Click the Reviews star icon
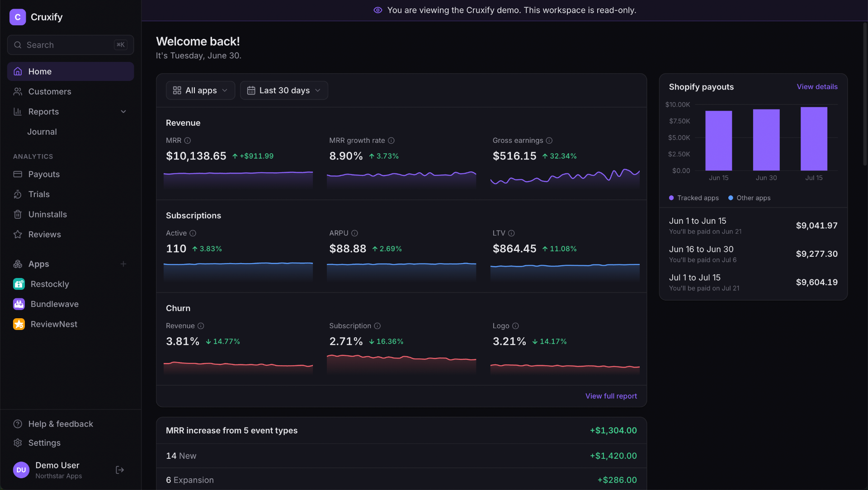Viewport: 868px width, 490px height. 18,235
